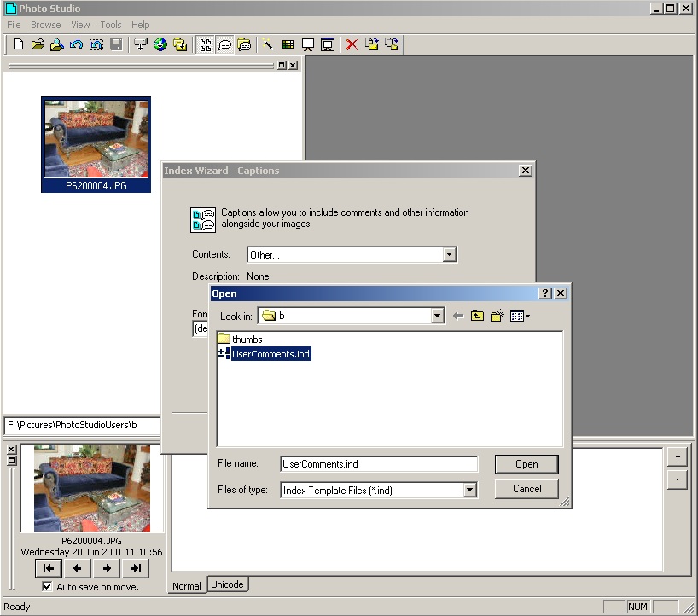This screenshot has height=616, width=698.
Task: Select the thumbs folder
Action: click(247, 340)
